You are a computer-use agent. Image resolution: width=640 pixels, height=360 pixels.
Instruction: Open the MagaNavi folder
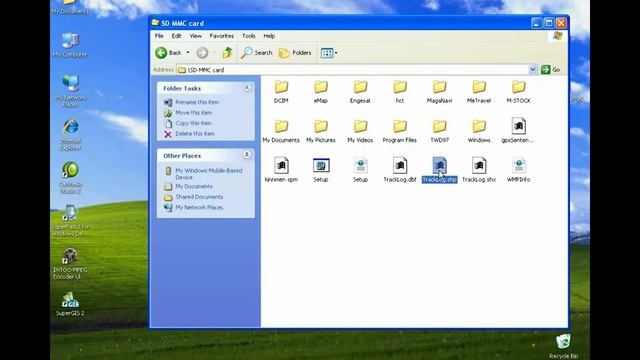click(440, 91)
